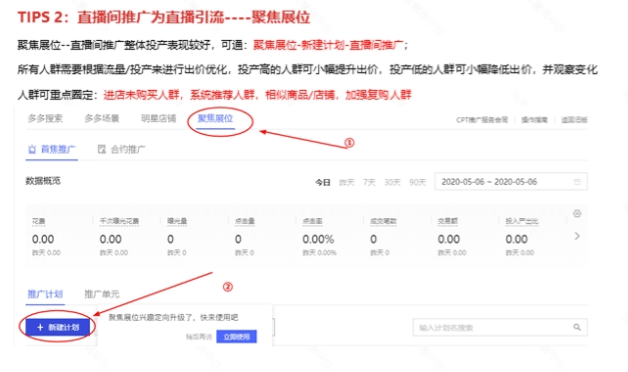Click the 交易额 metric label

pyautogui.click(x=448, y=221)
